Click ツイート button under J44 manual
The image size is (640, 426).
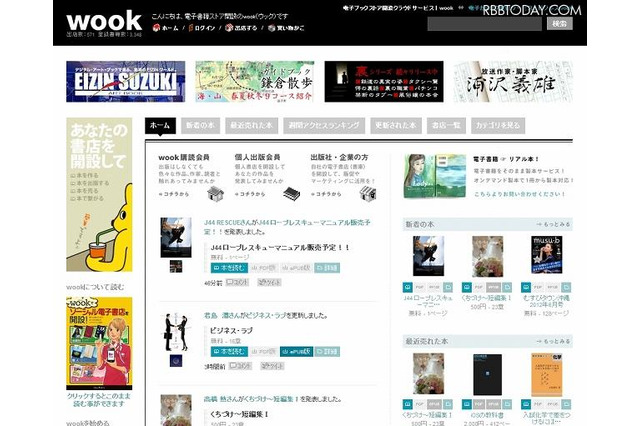[269, 282]
